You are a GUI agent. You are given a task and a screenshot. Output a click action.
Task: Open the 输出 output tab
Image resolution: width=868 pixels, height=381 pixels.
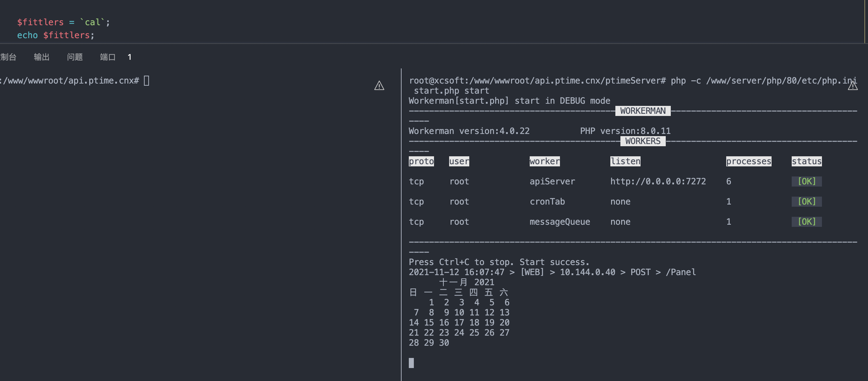point(41,57)
